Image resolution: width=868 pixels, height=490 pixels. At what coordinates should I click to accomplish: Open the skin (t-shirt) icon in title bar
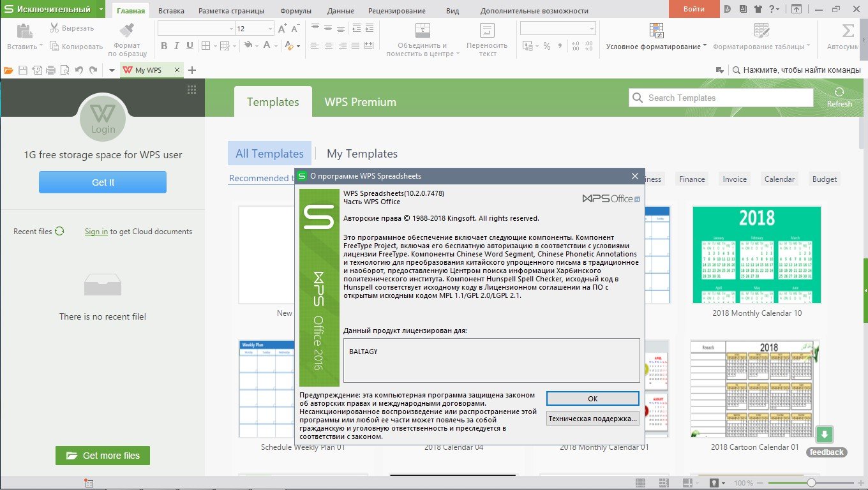coord(758,10)
